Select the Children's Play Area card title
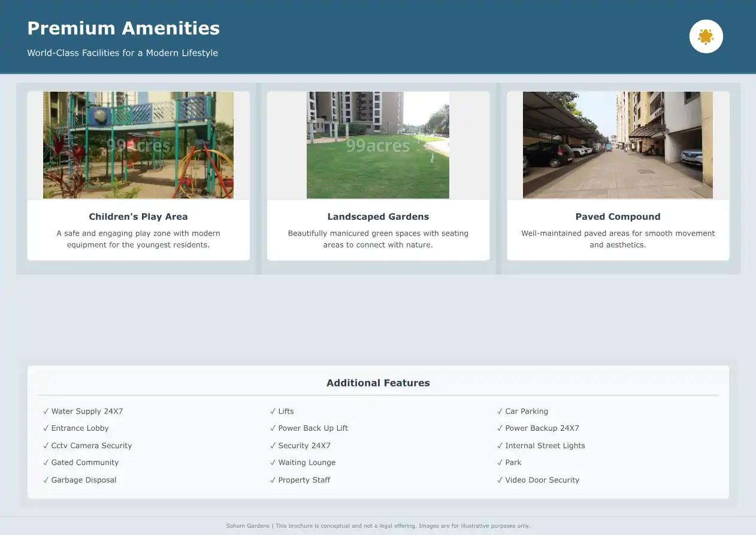The width and height of the screenshot is (756, 535). pyautogui.click(x=138, y=217)
